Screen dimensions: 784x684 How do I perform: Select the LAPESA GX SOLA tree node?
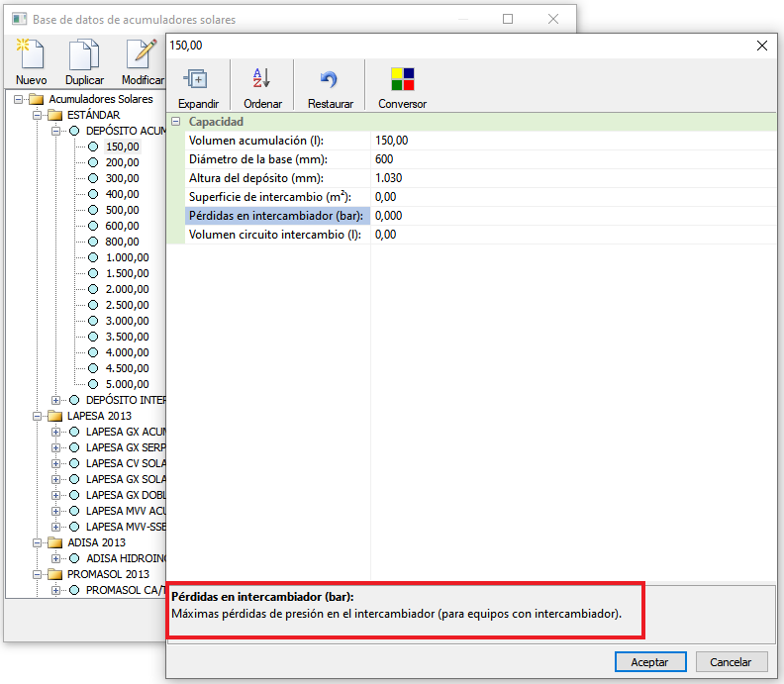[126, 479]
